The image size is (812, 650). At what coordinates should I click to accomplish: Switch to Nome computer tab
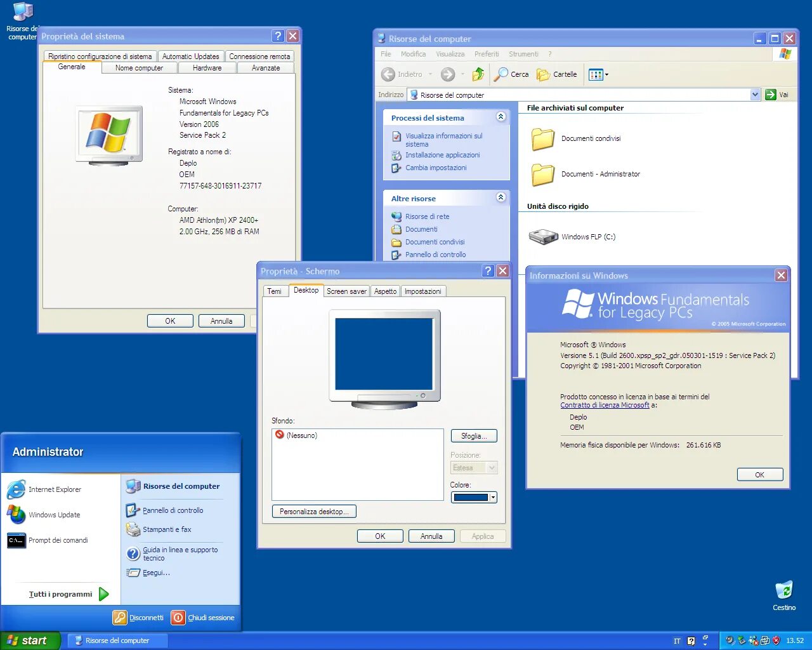139,68
